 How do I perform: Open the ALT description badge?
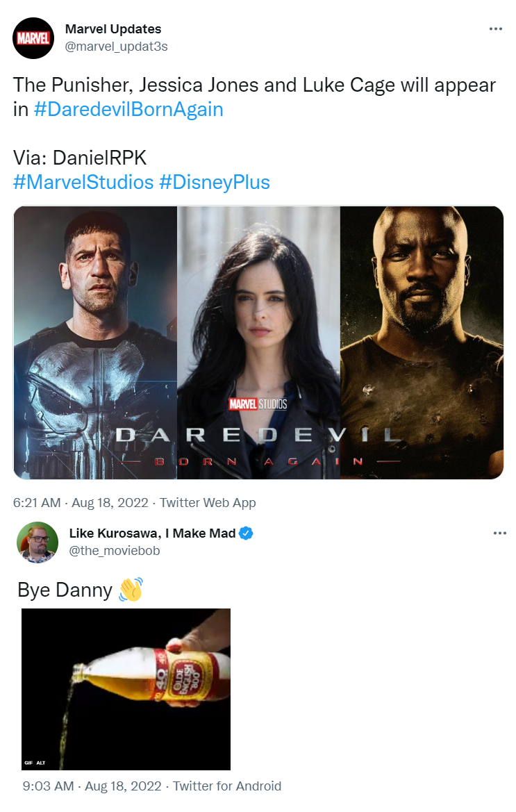(x=40, y=762)
